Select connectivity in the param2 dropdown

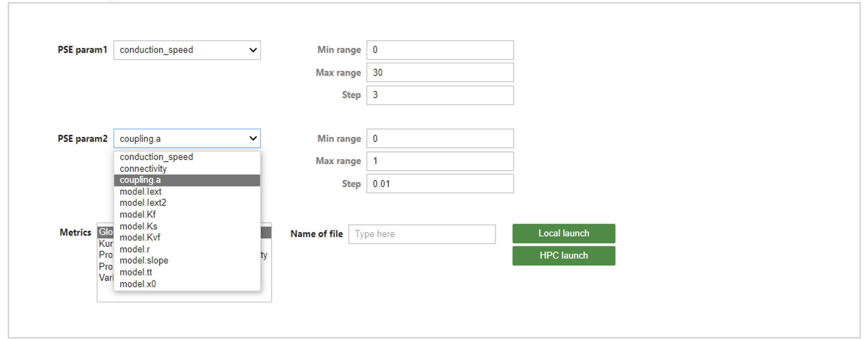(x=143, y=168)
